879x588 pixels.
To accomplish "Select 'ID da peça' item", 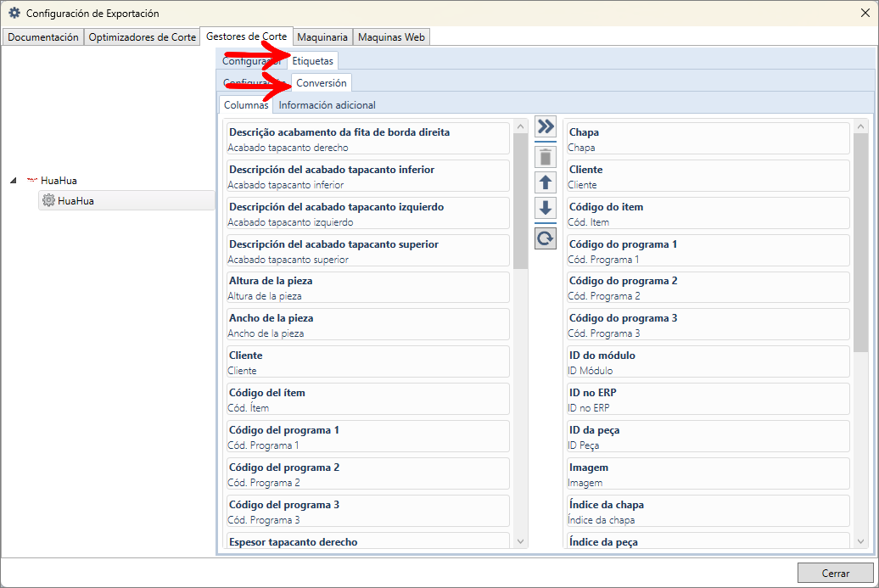I will pyautogui.click(x=708, y=437).
